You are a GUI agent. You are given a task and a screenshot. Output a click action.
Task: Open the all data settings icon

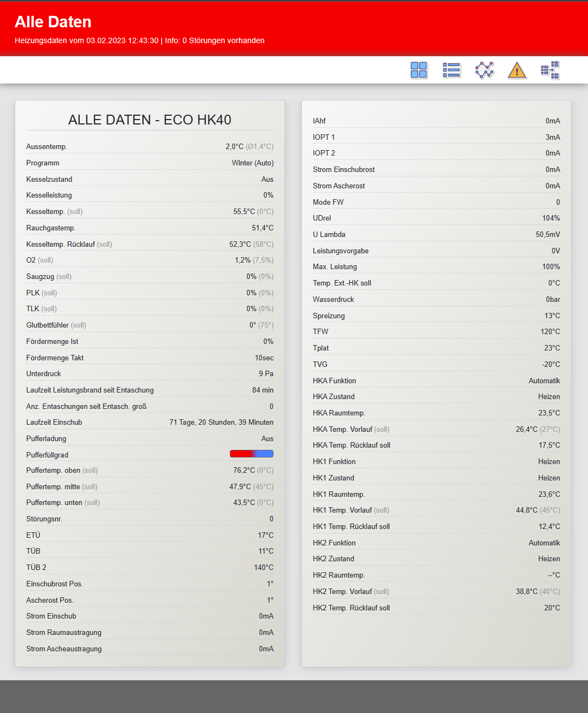550,70
